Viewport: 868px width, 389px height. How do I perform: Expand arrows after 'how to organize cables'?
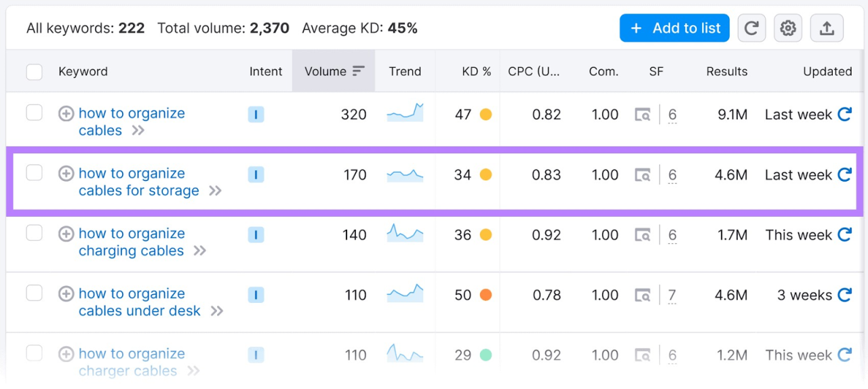(138, 131)
